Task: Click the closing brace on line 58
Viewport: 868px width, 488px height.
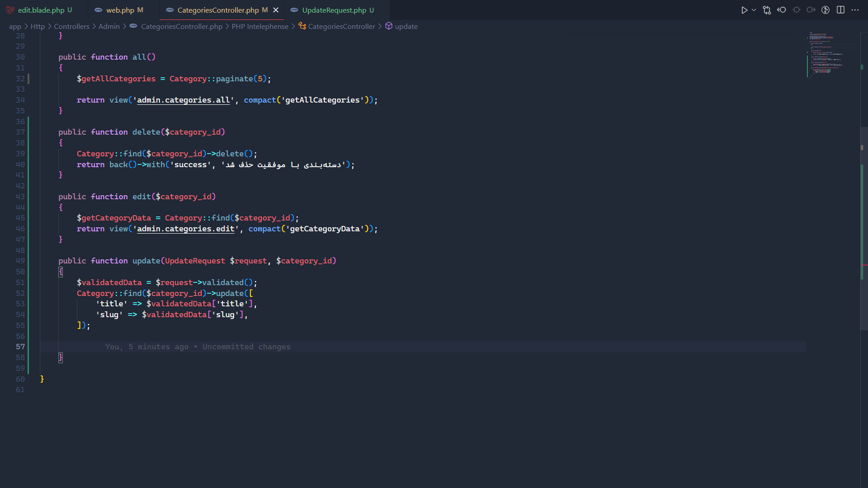Action: point(61,357)
